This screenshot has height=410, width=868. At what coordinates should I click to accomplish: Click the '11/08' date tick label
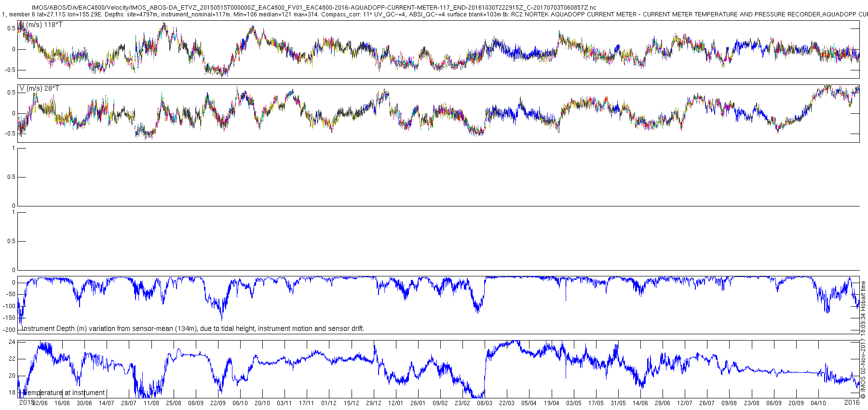coord(151,403)
